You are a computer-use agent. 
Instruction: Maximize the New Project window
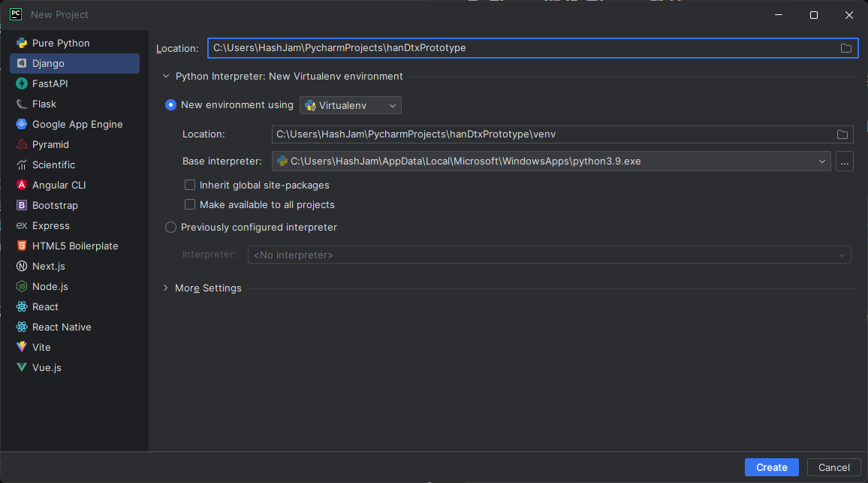(x=814, y=15)
